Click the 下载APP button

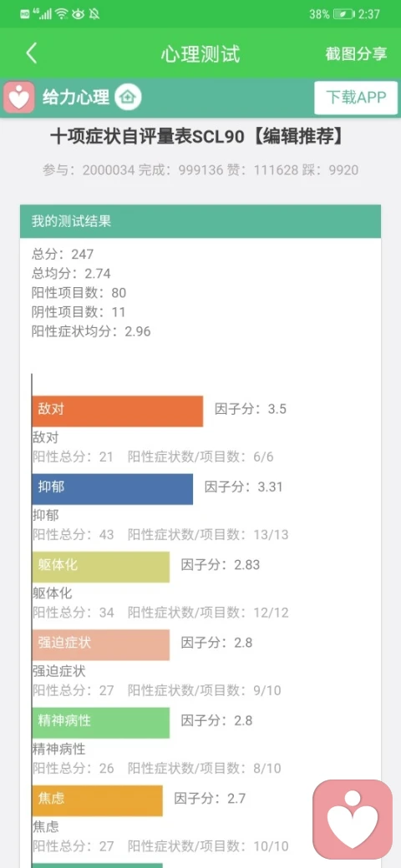[x=356, y=98]
